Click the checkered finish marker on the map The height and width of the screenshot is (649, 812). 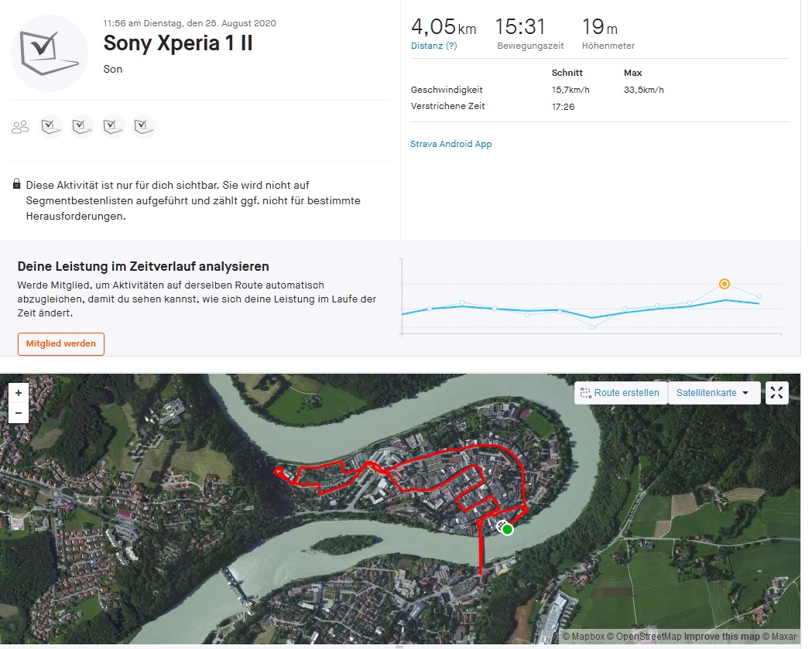coord(502,526)
